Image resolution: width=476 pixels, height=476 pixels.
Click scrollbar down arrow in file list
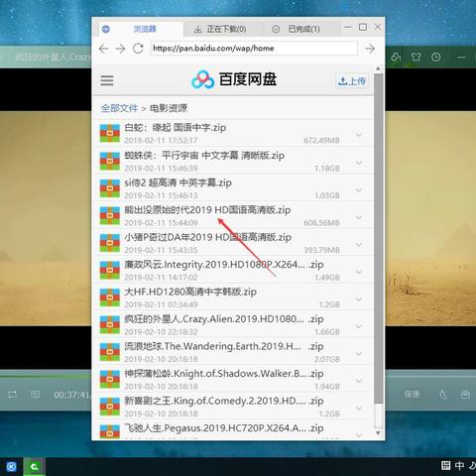pyautogui.click(x=378, y=432)
